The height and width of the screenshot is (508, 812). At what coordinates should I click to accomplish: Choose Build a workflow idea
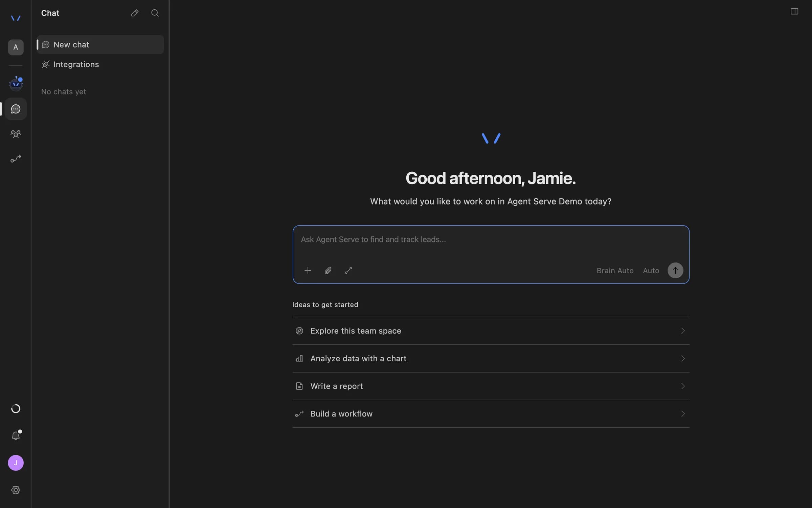[491, 414]
